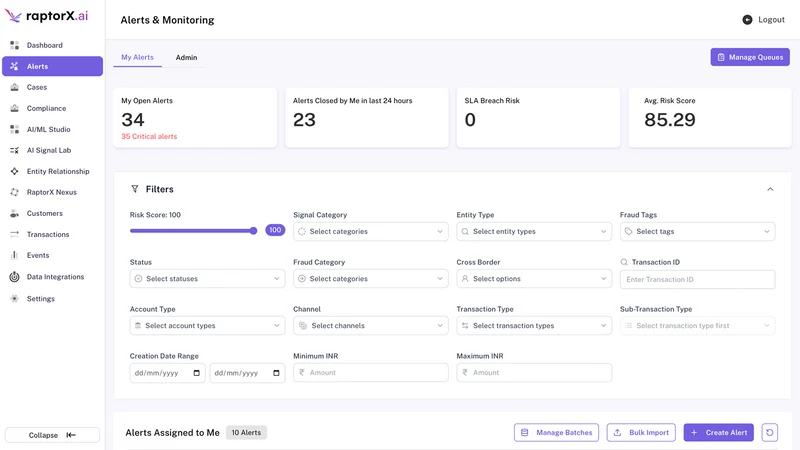Open the Entity Type dropdown
The width and height of the screenshot is (800, 450).
(x=534, y=232)
